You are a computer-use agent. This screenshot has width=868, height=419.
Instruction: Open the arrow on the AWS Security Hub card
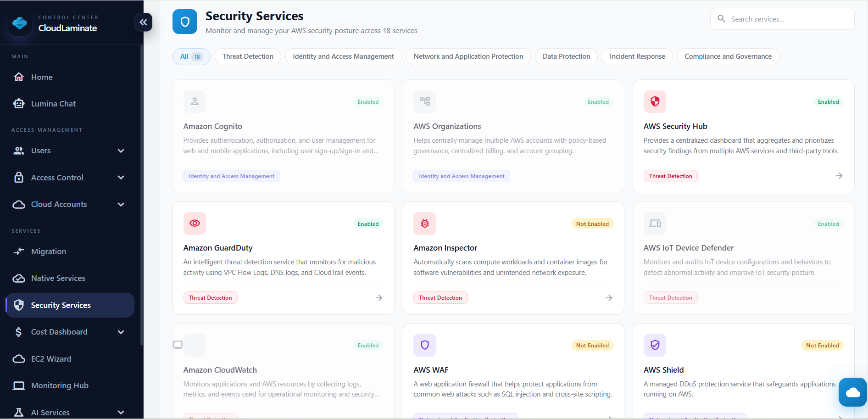839,176
